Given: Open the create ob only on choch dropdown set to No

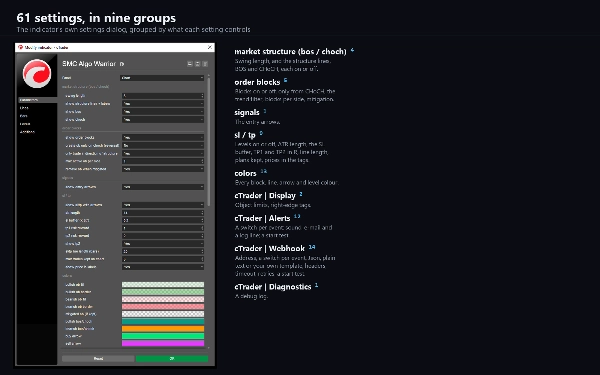Looking at the screenshot, I should (x=163, y=145).
